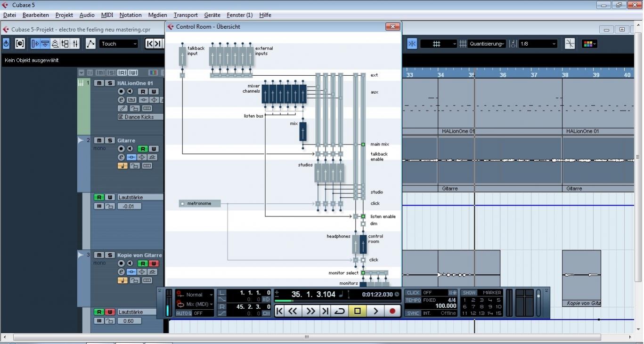Toggle the CLICK metronome button
Screen dimensions: 644x344
[x=413, y=293]
